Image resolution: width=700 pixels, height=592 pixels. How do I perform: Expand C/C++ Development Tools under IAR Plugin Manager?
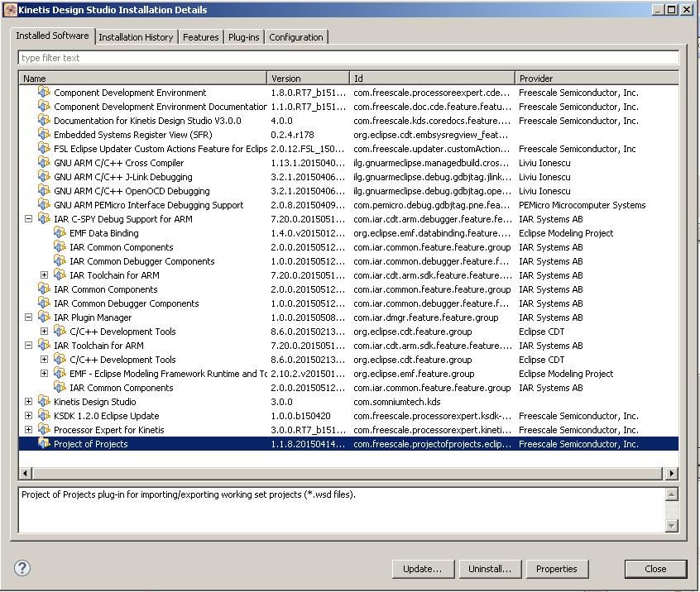(44, 332)
